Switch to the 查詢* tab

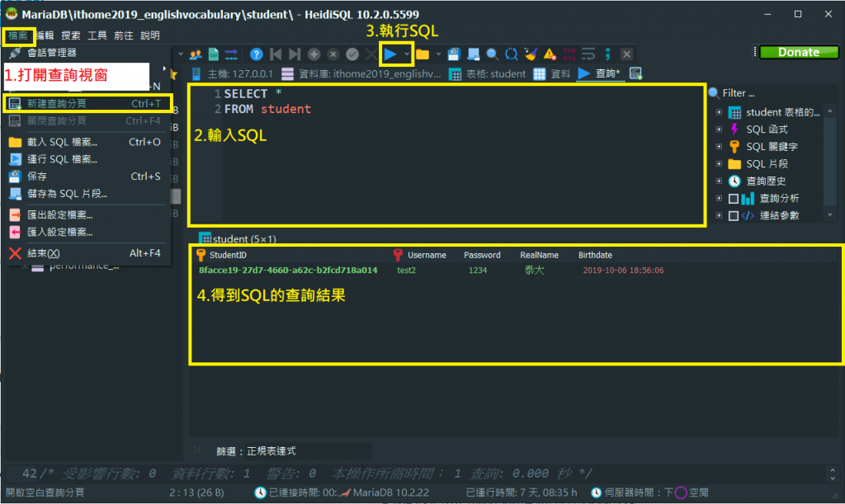coord(599,73)
